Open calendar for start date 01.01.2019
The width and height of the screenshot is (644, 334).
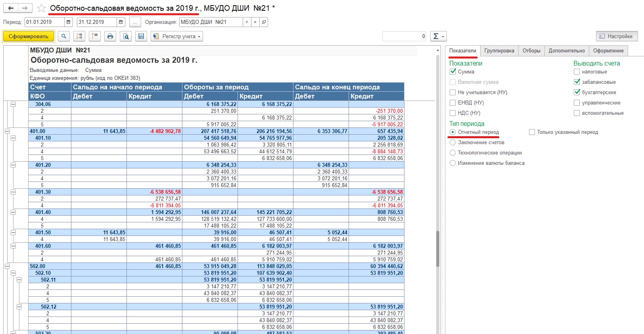(69, 22)
